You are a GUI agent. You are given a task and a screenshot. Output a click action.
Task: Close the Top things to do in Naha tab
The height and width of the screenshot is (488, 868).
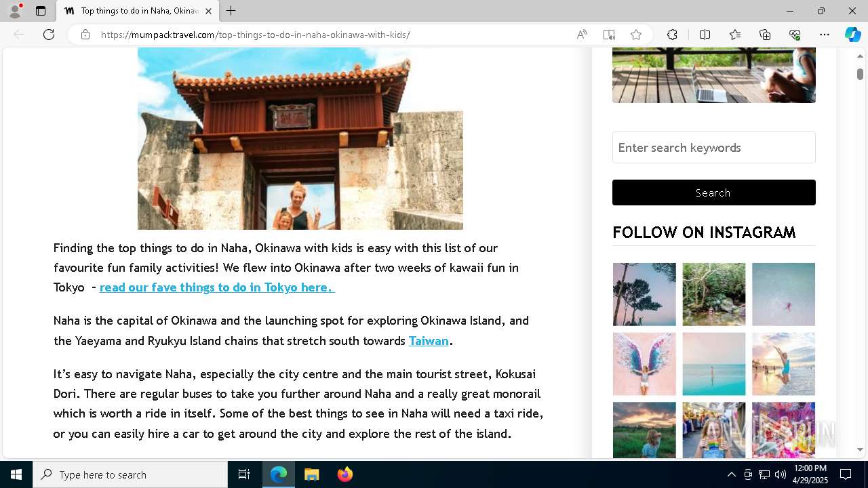pyautogui.click(x=208, y=11)
